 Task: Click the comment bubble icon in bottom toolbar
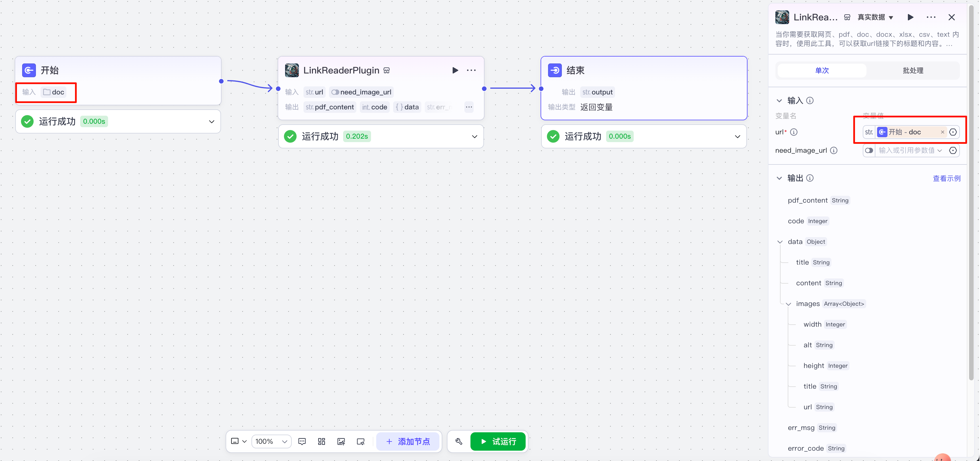point(302,441)
